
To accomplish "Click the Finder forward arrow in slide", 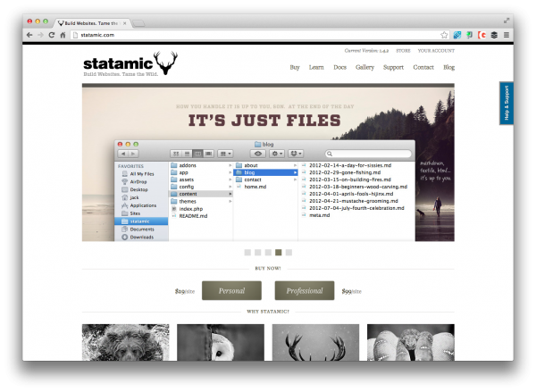I will click(133, 154).
